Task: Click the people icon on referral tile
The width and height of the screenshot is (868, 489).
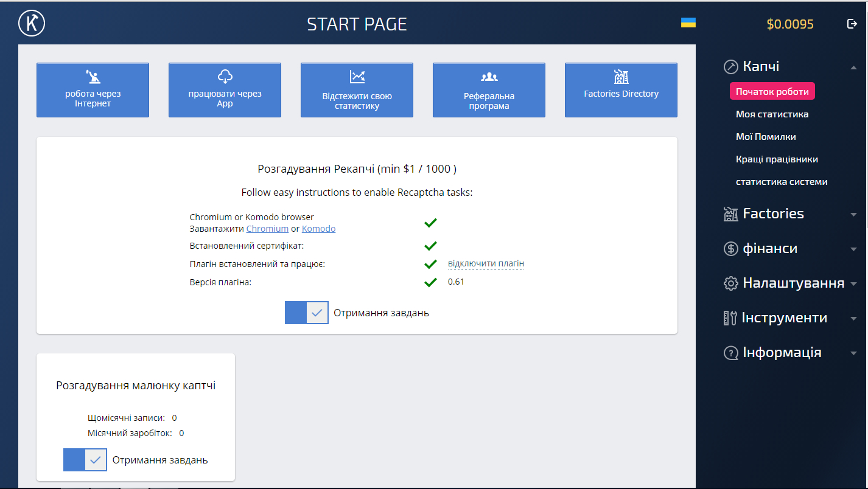Action: (489, 77)
